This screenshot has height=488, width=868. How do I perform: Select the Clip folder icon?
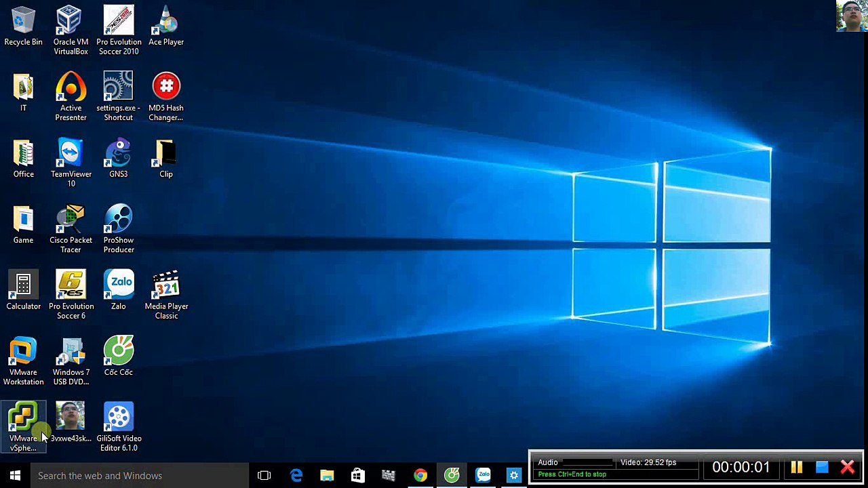point(166,159)
